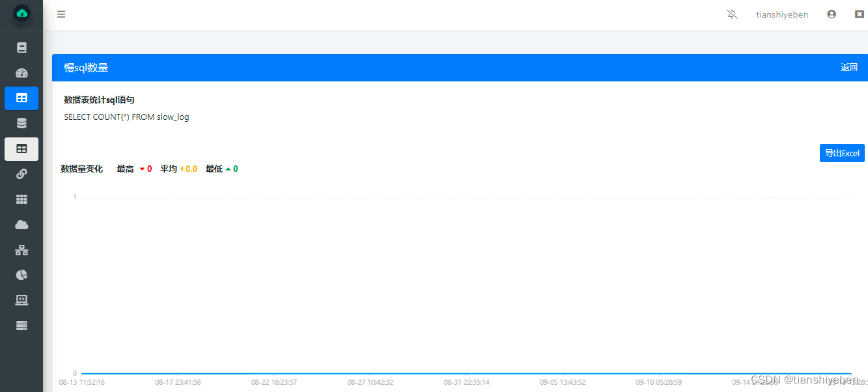This screenshot has height=392, width=868.
Task: Expand the apps grid menu icon
Action: [21, 199]
